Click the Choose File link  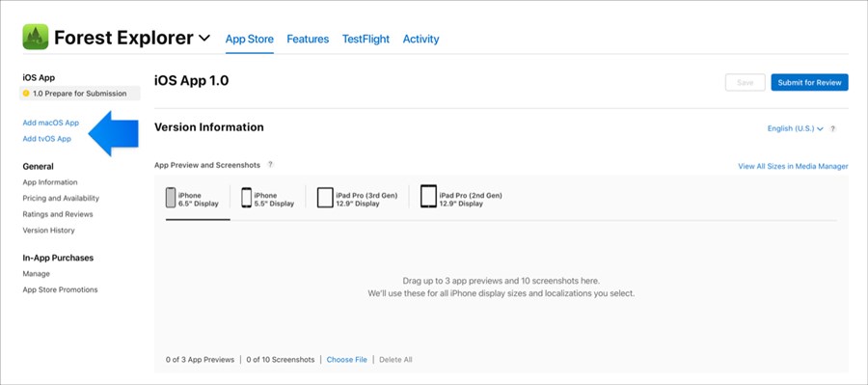point(346,360)
